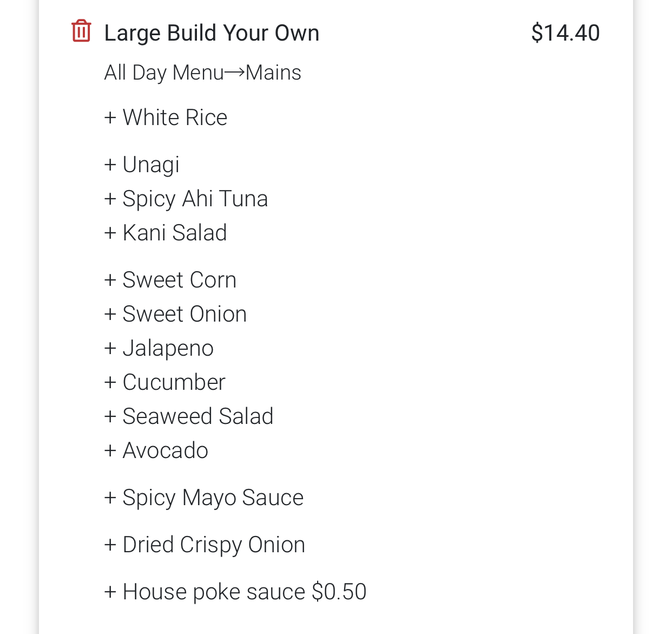The image size is (672, 634).
Task: Select the Kani Salad modifier line
Action: pyautogui.click(x=166, y=233)
